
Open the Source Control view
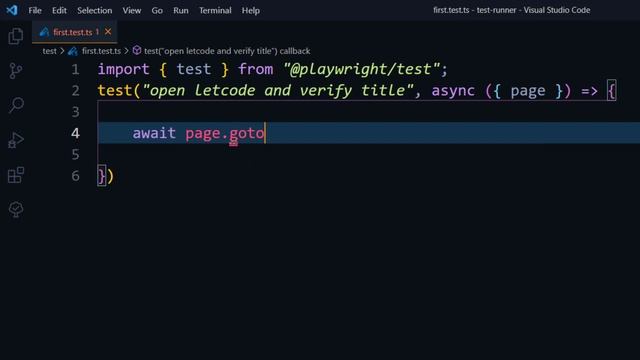click(16, 71)
